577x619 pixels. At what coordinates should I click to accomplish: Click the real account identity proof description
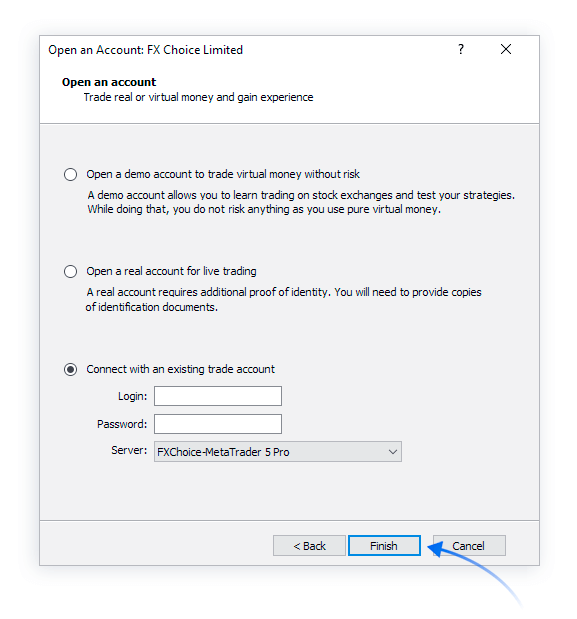(283, 300)
